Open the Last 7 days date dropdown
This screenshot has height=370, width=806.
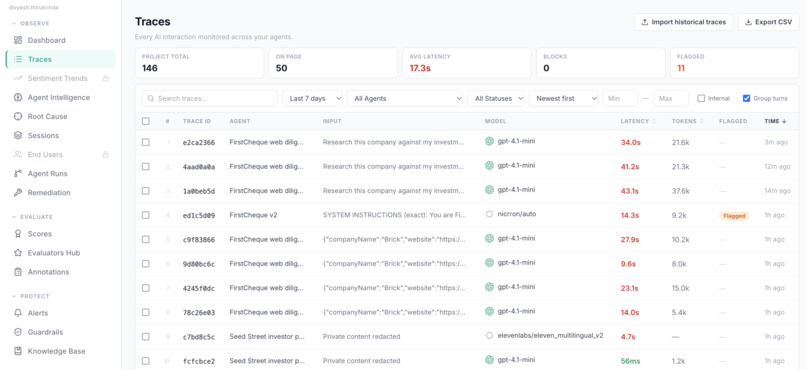[313, 98]
